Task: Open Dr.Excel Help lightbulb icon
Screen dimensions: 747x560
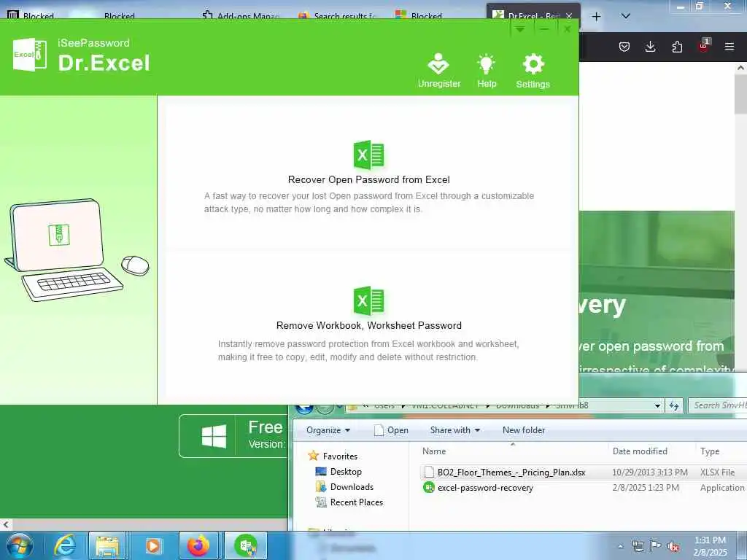Action: coord(487,64)
